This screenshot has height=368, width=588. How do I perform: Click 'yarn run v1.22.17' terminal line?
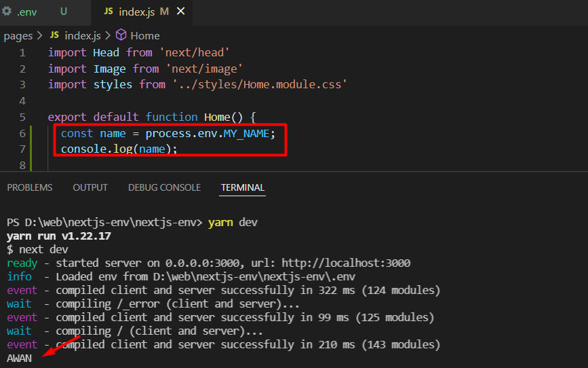pyautogui.click(x=59, y=236)
